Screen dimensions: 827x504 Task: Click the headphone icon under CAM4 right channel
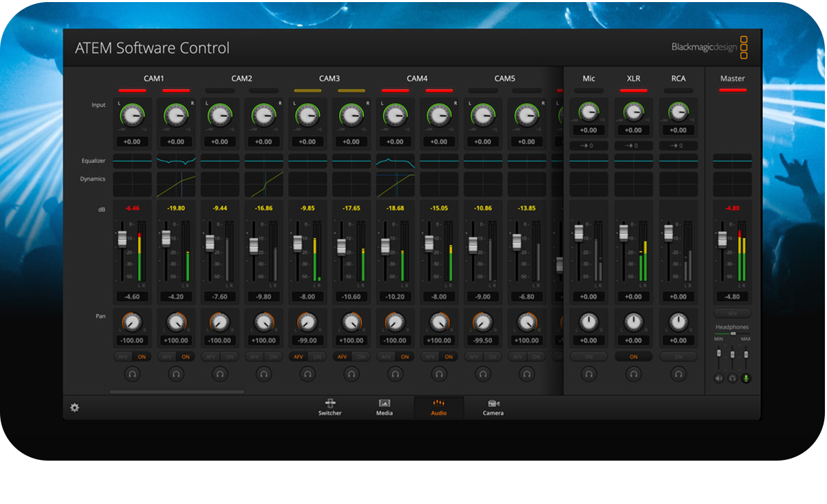point(439,374)
